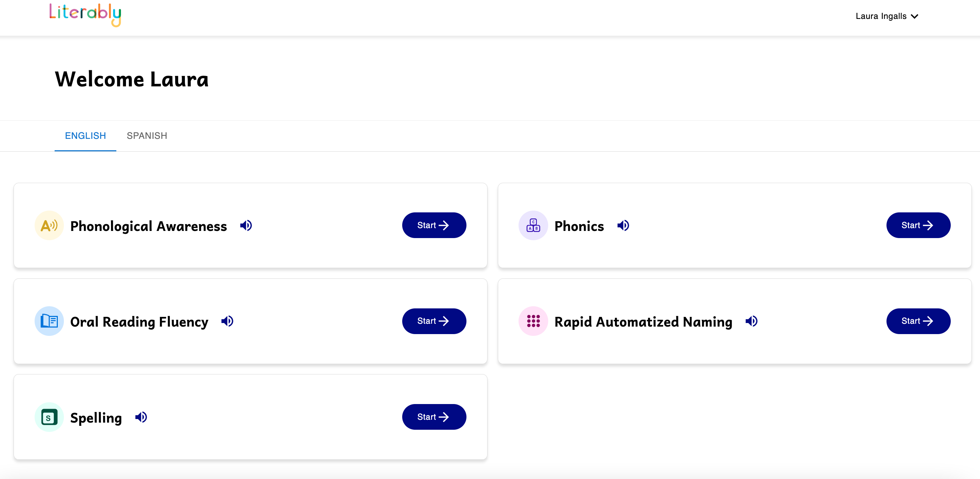Start the Spelling assessment
Viewport: 980px width, 479px height.
(434, 417)
